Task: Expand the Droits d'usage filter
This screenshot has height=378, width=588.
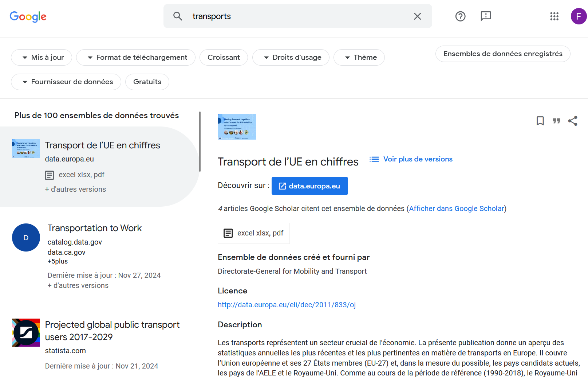Action: coord(291,58)
